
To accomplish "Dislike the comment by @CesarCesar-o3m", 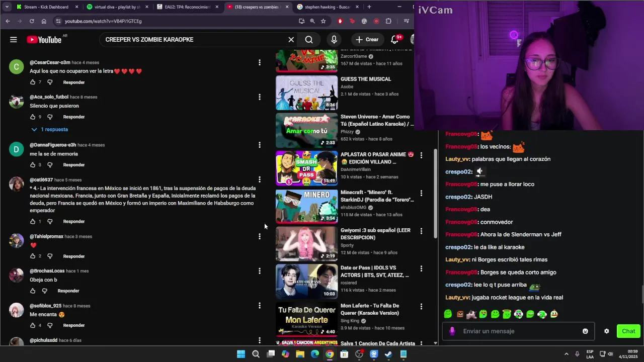I will click(x=50, y=82).
